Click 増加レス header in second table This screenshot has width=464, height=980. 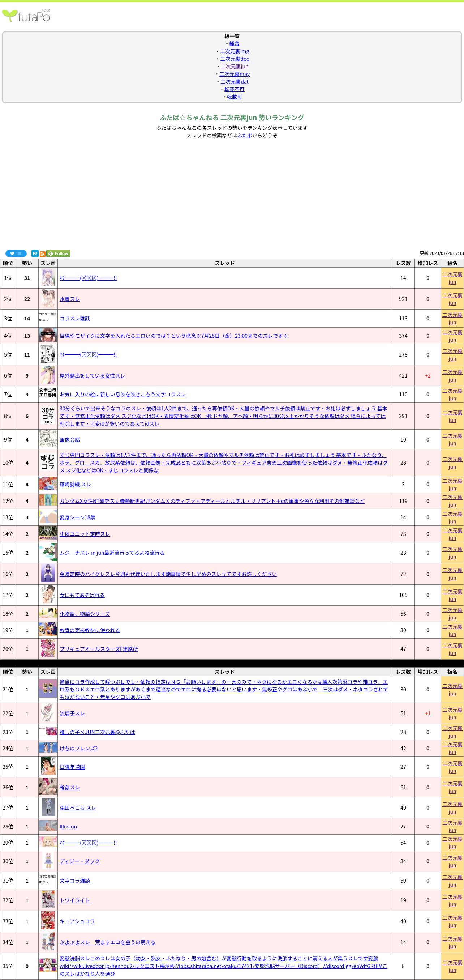428,672
